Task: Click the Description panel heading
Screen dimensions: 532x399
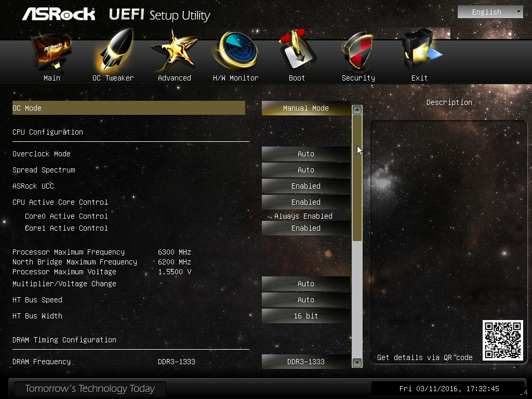Action: 449,102
